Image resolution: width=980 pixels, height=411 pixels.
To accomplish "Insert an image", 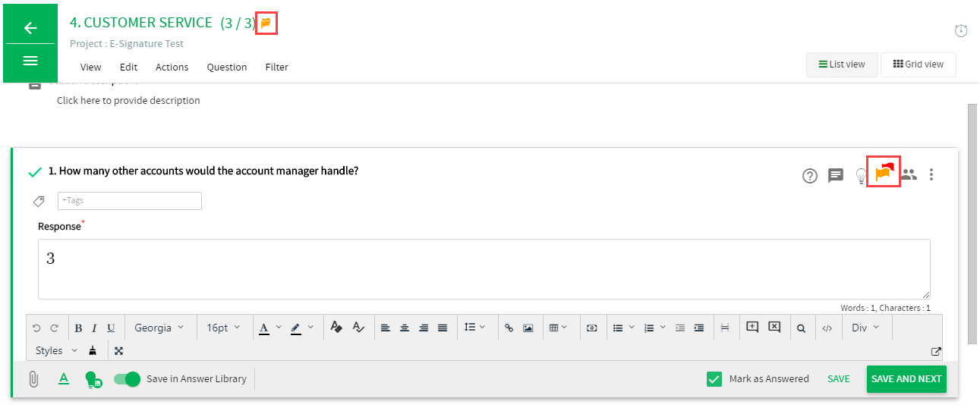I will tap(528, 328).
